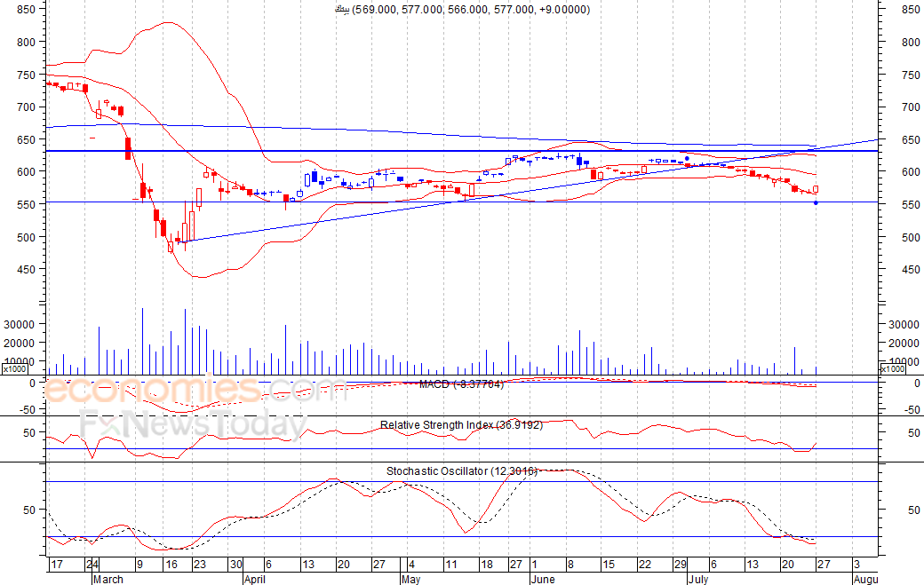
Task: Click the peak of the upper Bollinger band
Action: click(167, 23)
